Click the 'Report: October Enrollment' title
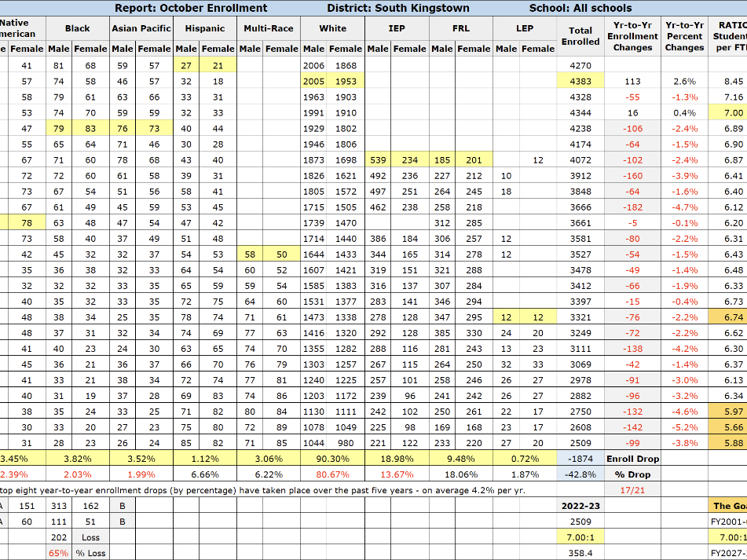This screenshot has height=560, width=747. click(191, 8)
